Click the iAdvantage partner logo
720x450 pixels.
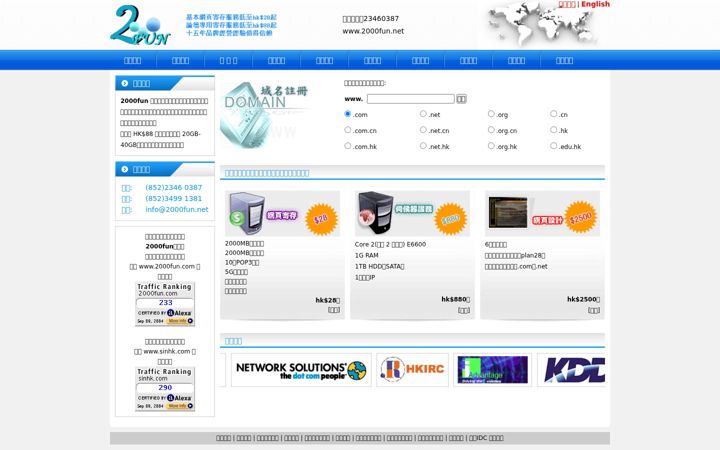click(x=493, y=370)
